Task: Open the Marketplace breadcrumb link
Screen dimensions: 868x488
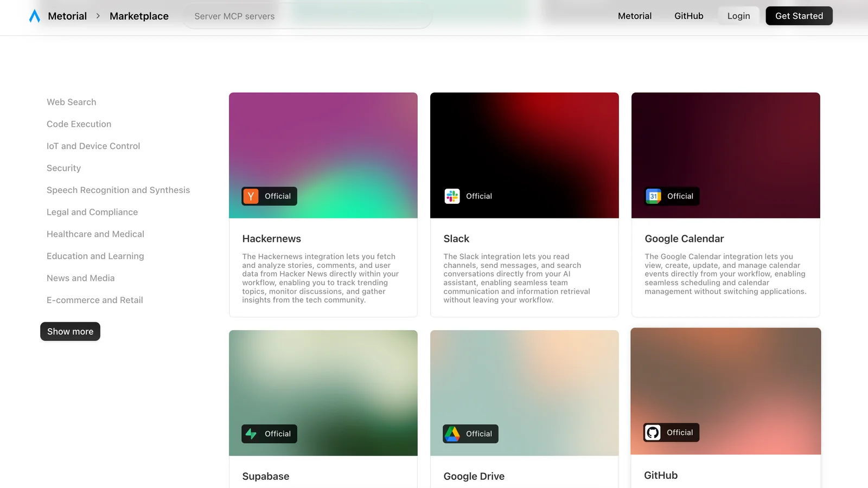Action: coord(139,16)
